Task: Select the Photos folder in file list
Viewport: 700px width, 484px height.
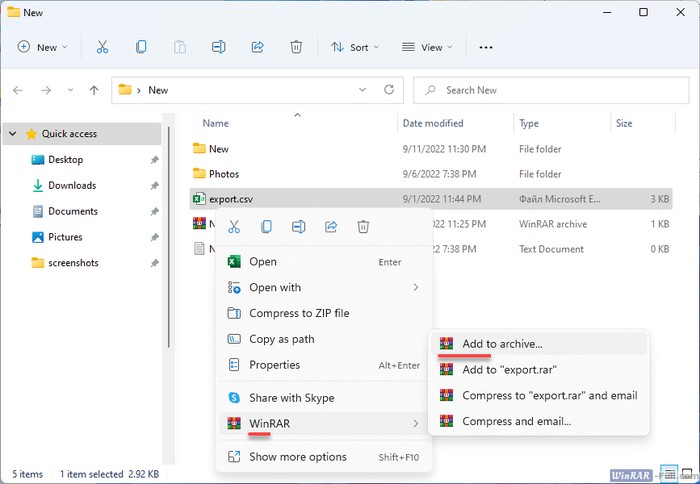Action: point(223,174)
